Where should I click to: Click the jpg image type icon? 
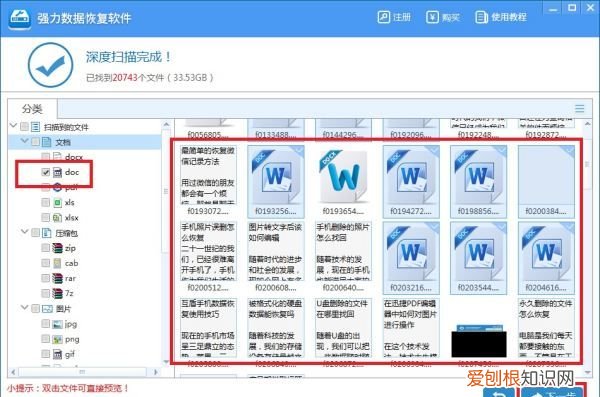(57, 324)
